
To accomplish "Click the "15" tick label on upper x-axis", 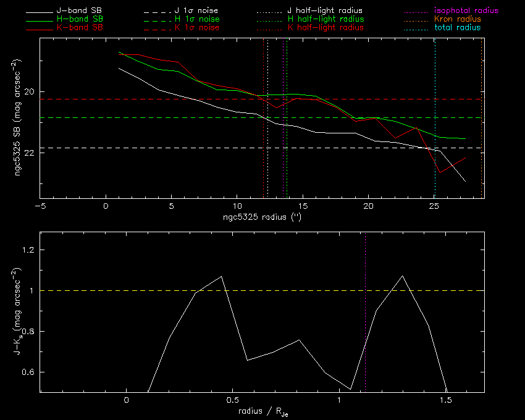I will click(303, 206).
